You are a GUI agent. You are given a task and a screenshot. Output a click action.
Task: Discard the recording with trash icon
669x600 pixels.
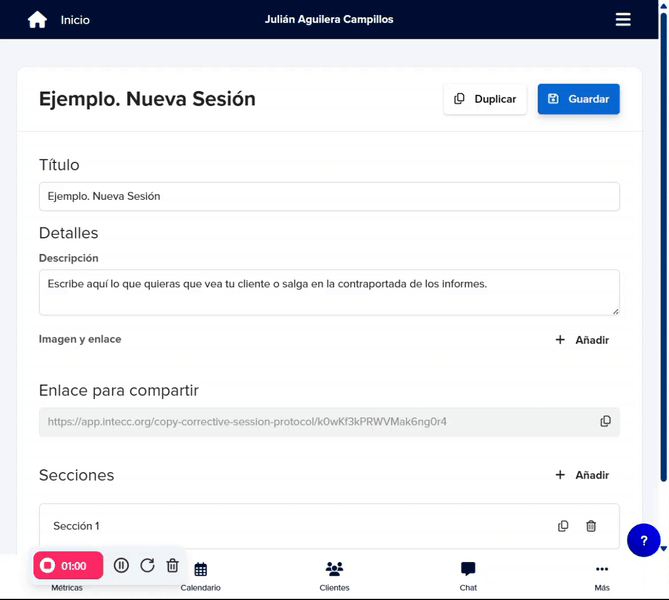coord(172,565)
